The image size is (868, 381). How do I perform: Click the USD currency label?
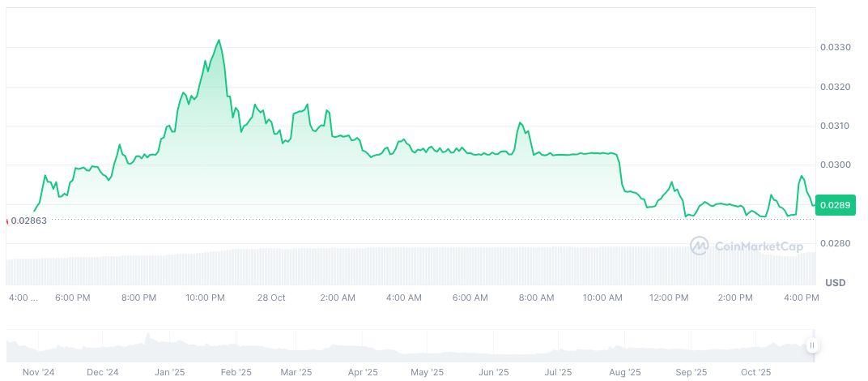835,282
